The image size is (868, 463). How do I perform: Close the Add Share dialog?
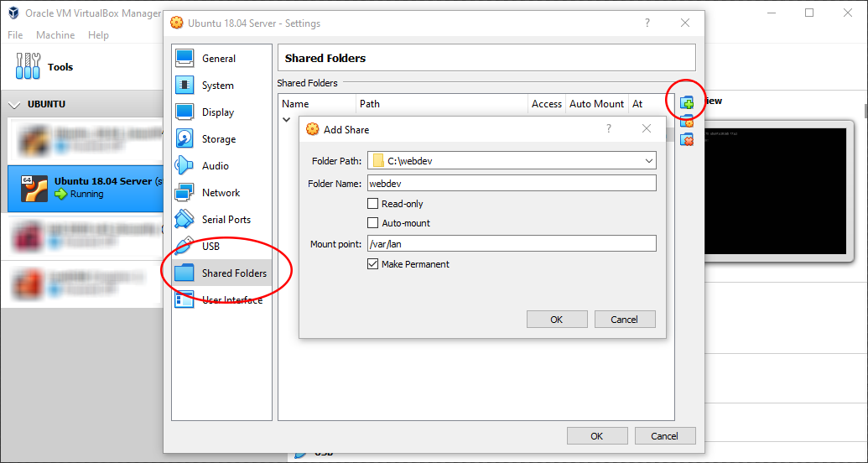tap(646, 129)
